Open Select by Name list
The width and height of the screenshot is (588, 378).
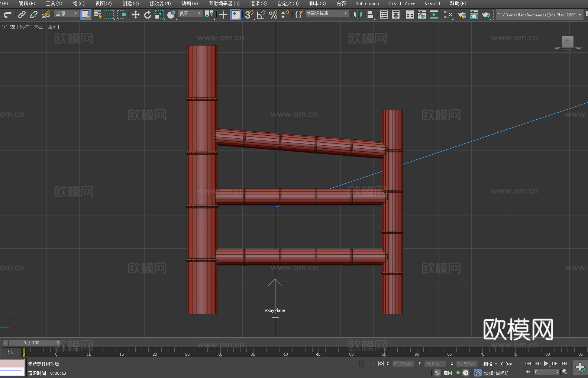click(x=98, y=14)
